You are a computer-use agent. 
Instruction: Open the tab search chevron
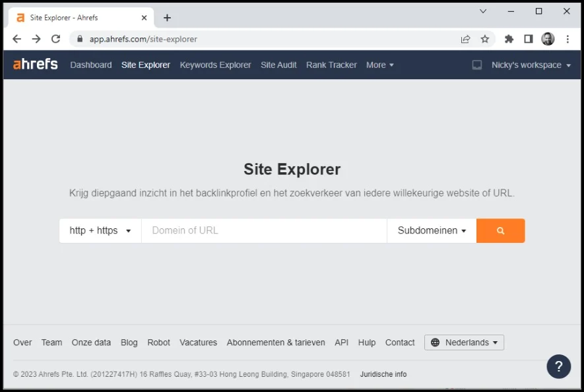pyautogui.click(x=482, y=11)
